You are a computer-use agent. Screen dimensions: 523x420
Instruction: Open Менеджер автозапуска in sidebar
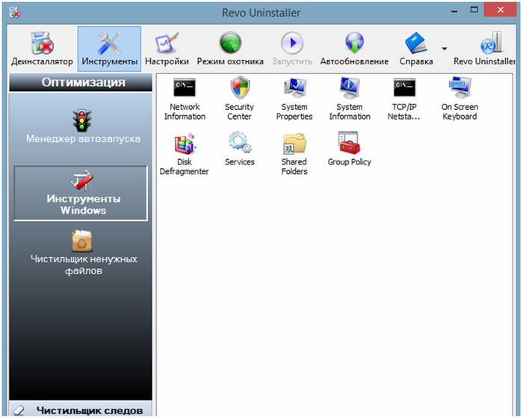coord(82,127)
